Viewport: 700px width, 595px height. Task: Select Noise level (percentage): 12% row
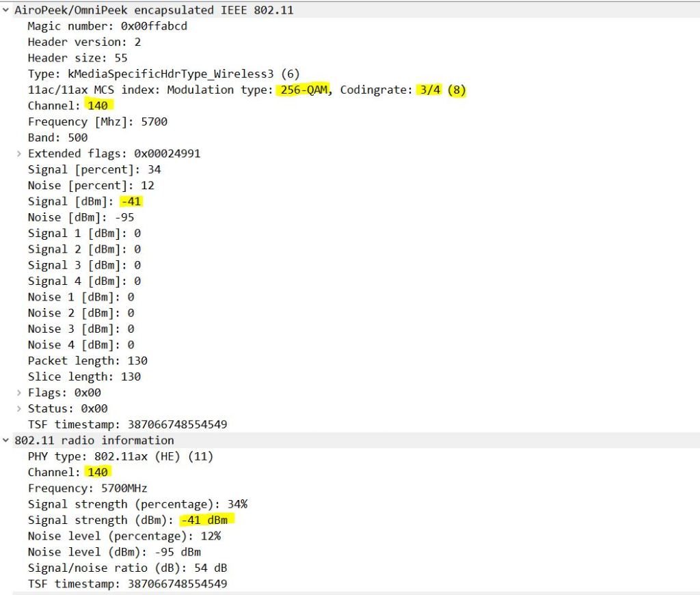coord(124,536)
